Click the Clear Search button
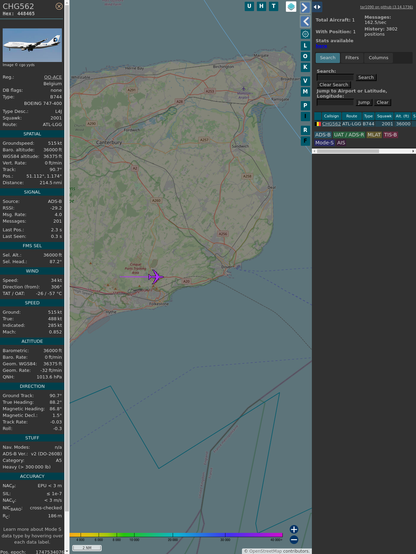Image resolution: width=416 pixels, height=554 pixels. tap(334, 85)
